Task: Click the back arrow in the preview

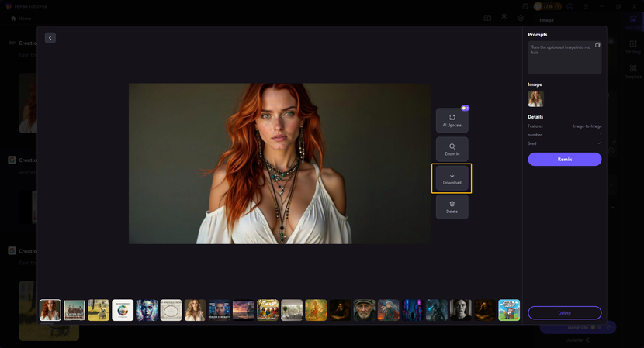Action: coord(50,38)
